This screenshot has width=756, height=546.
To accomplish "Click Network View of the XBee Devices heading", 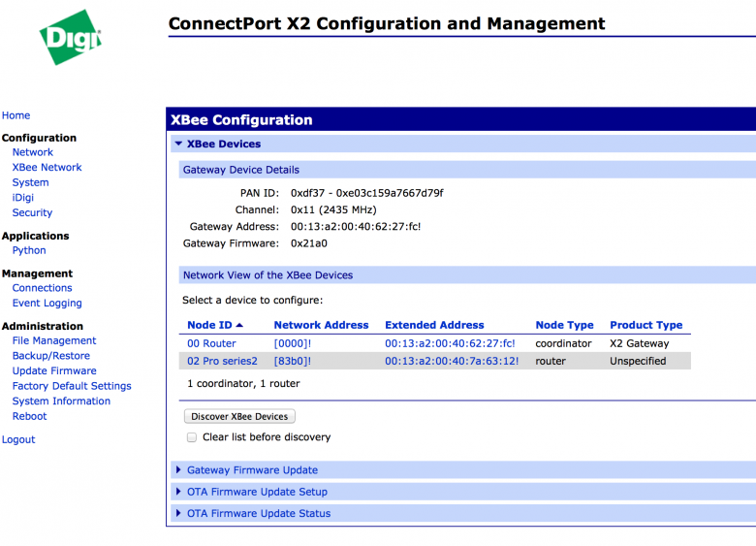I will pos(268,275).
